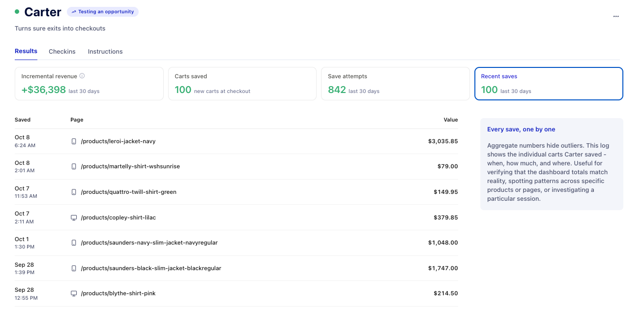Click the green status dot beside Carter
This screenshot has height=312, width=644.
(x=17, y=11)
